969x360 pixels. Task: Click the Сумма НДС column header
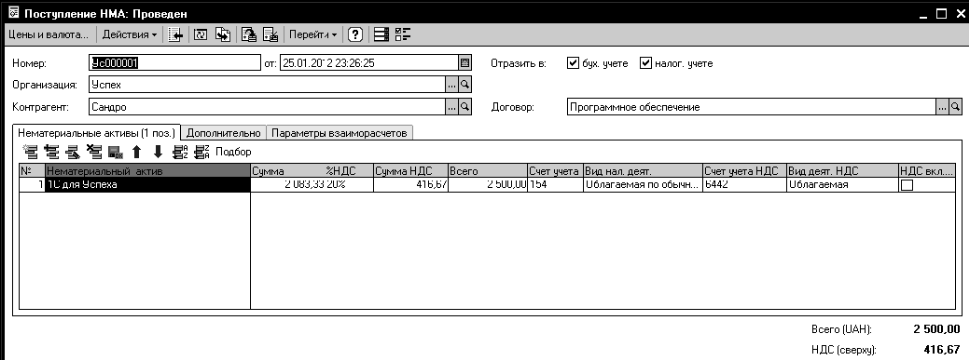click(411, 171)
